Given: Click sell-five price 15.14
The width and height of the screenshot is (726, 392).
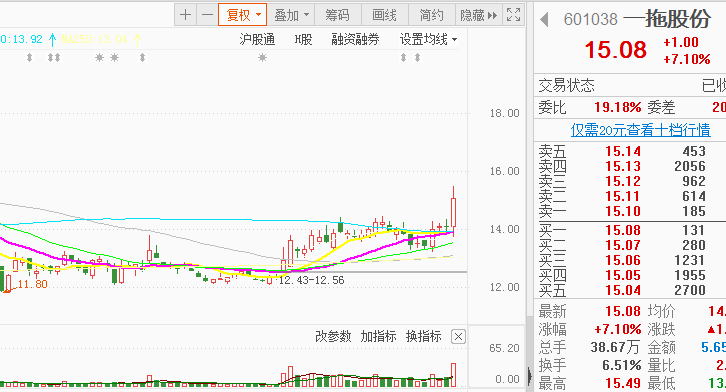Looking at the screenshot, I should 623,151.
